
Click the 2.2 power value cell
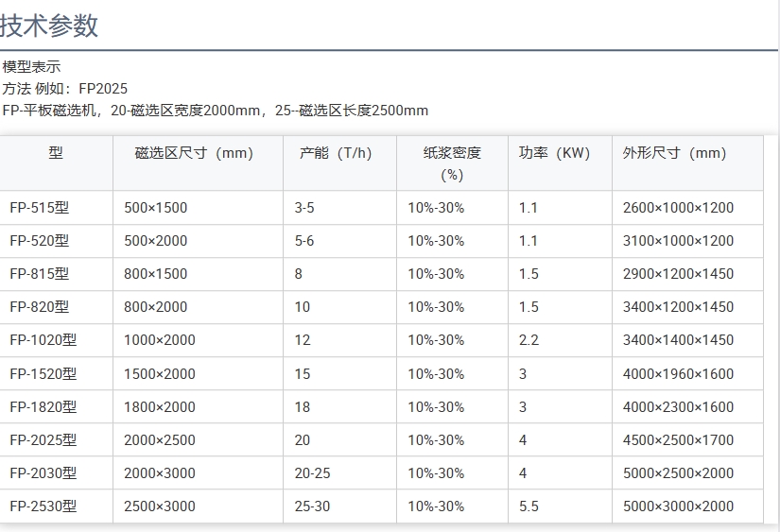point(529,340)
